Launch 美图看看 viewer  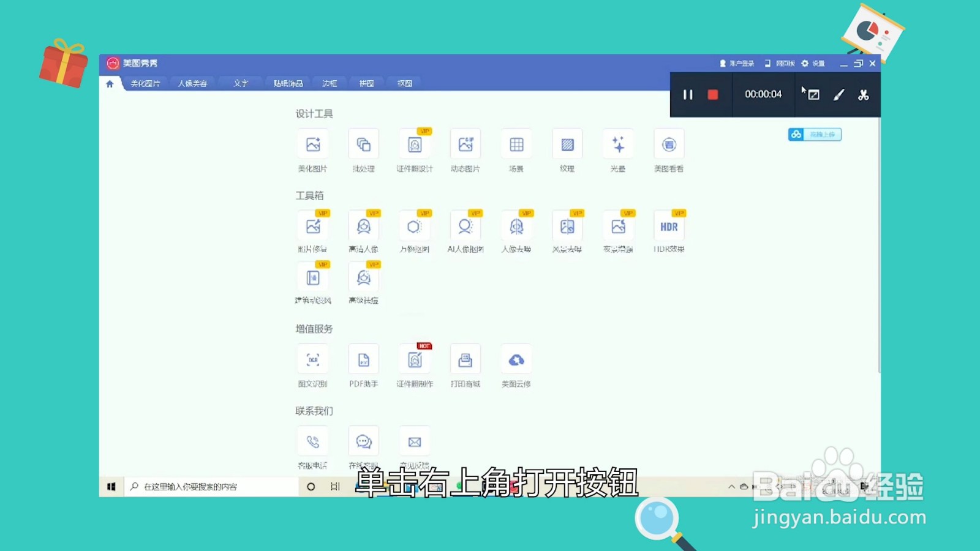(x=669, y=145)
